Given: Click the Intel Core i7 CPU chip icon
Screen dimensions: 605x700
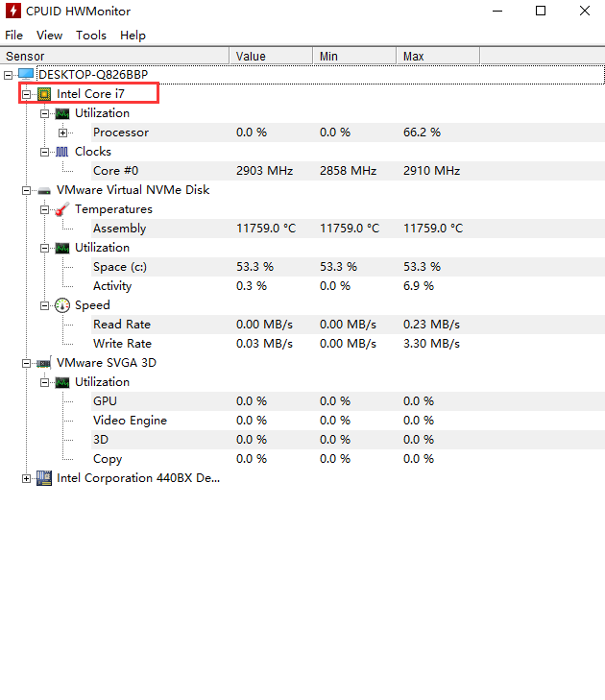Looking at the screenshot, I should pos(44,94).
